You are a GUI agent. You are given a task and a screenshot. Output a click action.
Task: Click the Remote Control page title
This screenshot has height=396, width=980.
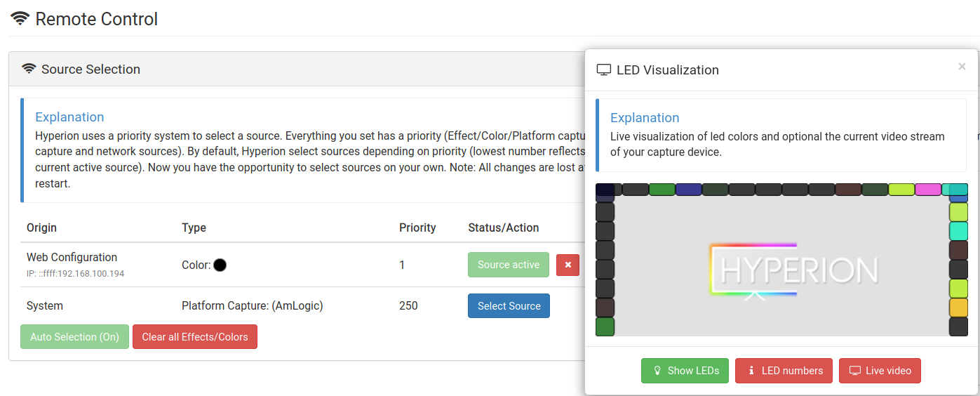point(96,19)
